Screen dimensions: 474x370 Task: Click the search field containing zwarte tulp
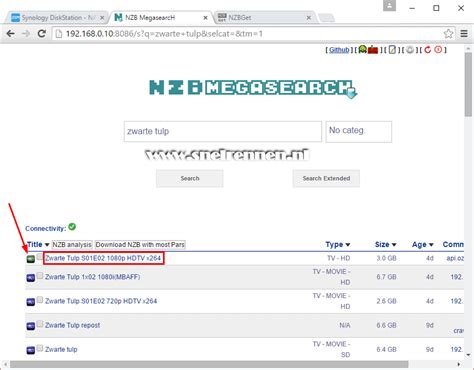click(223, 132)
